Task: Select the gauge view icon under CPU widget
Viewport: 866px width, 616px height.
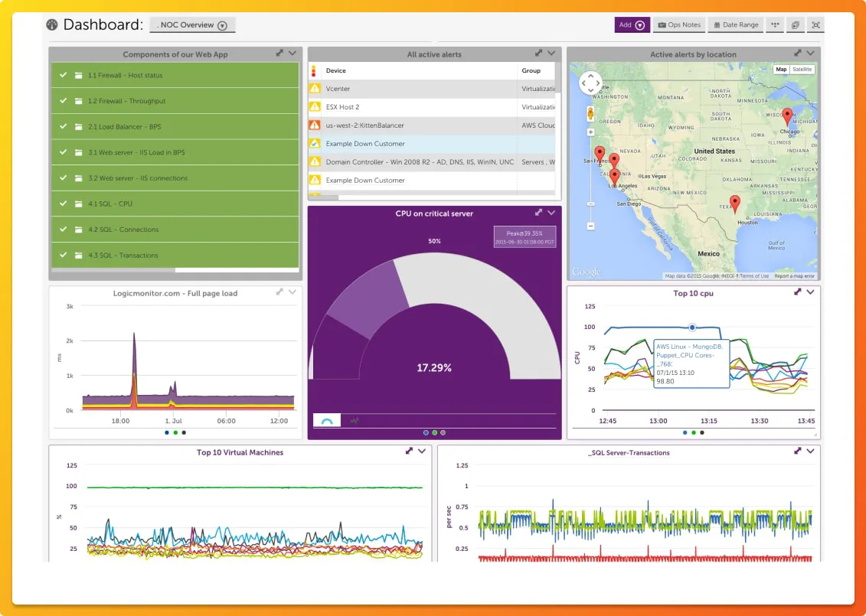Action: pos(327,421)
